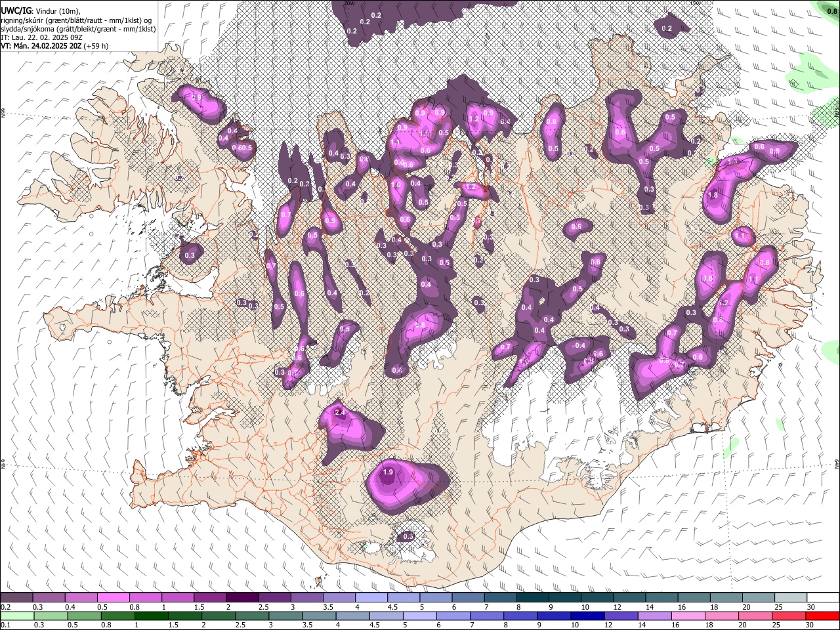This screenshot has width=840, height=630.
Task: Click the 'slydda/snjókoma' legend description line
Action: (78, 29)
